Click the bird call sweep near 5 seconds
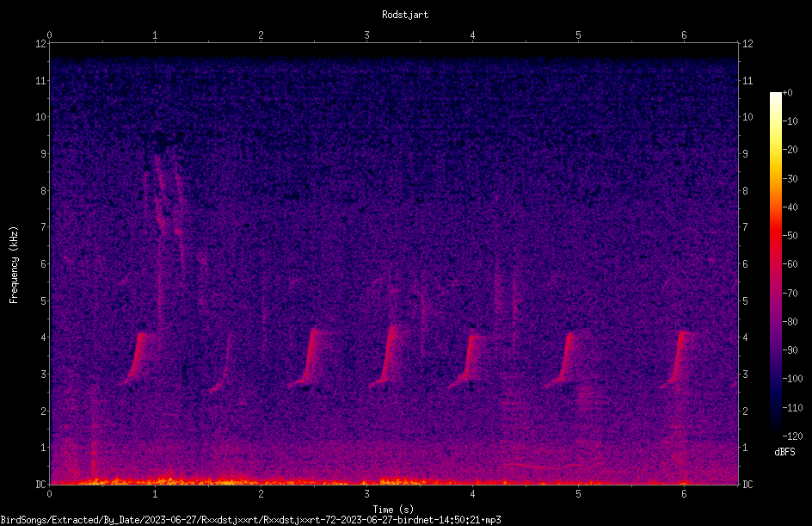The image size is (812, 526). point(563,360)
